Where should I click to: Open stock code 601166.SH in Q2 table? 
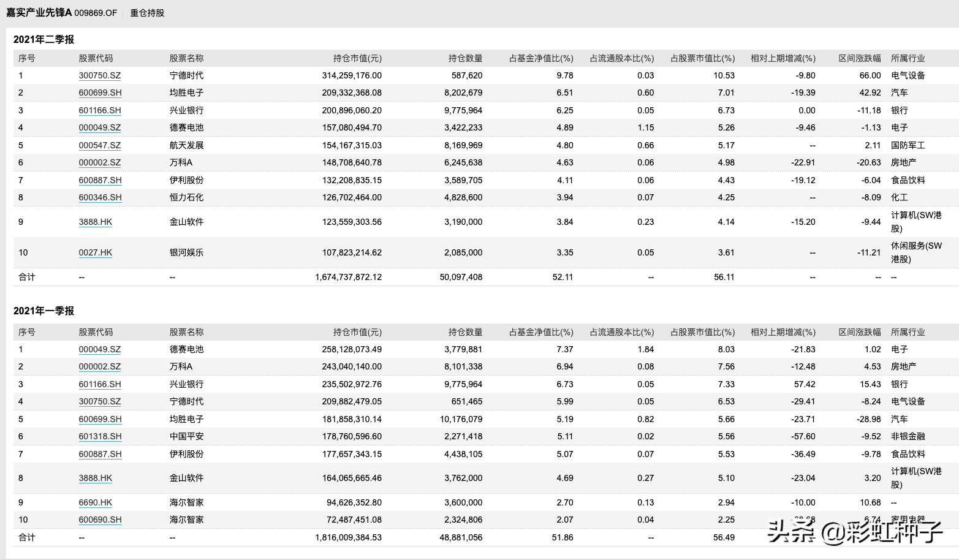(100, 110)
